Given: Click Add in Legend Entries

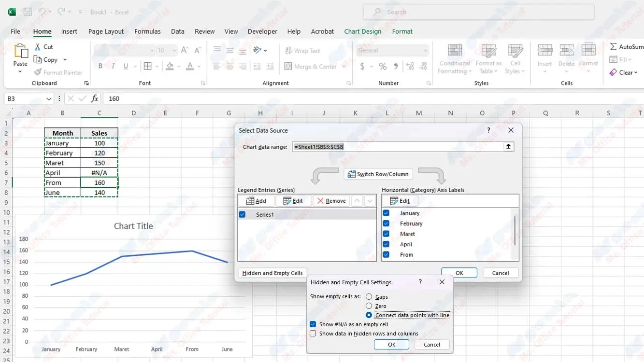Looking at the screenshot, I should click(256, 201).
